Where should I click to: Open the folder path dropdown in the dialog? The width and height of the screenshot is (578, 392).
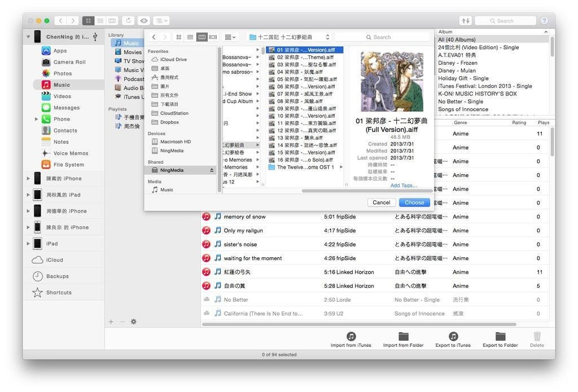290,37
